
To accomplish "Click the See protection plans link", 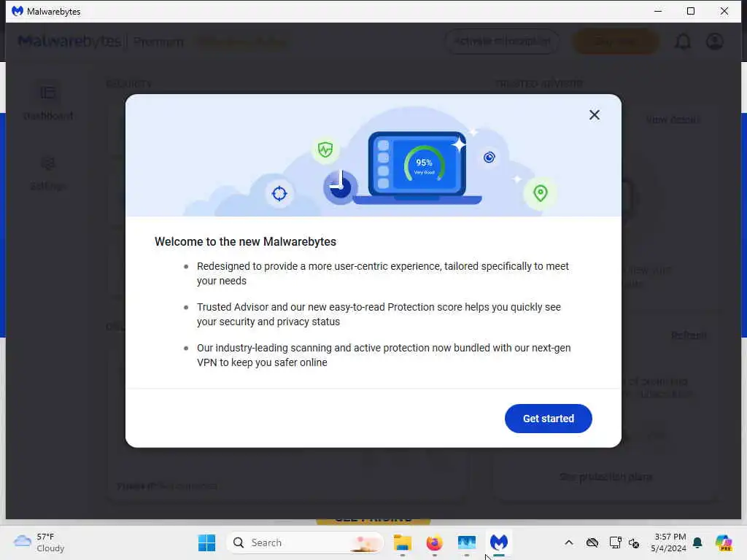I will pyautogui.click(x=605, y=477).
